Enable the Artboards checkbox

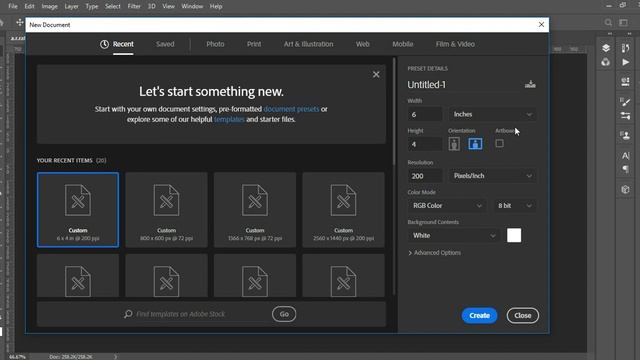click(x=499, y=143)
